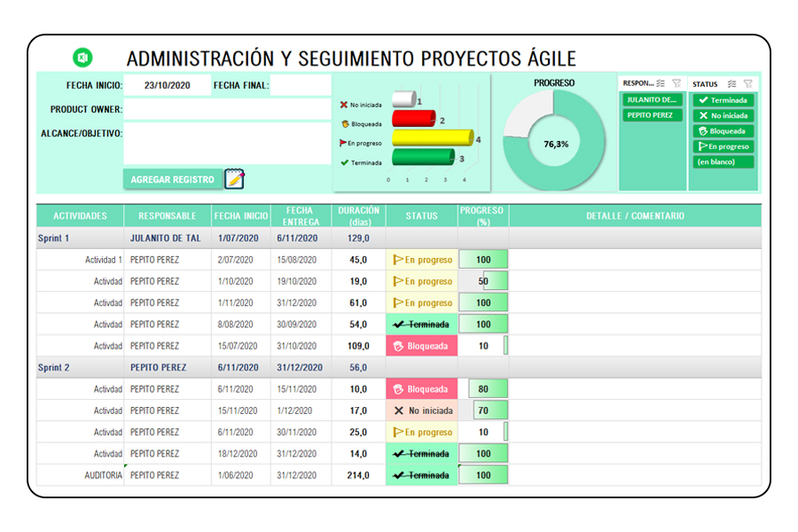Click the AUDITORIA activity cell

coord(80,475)
